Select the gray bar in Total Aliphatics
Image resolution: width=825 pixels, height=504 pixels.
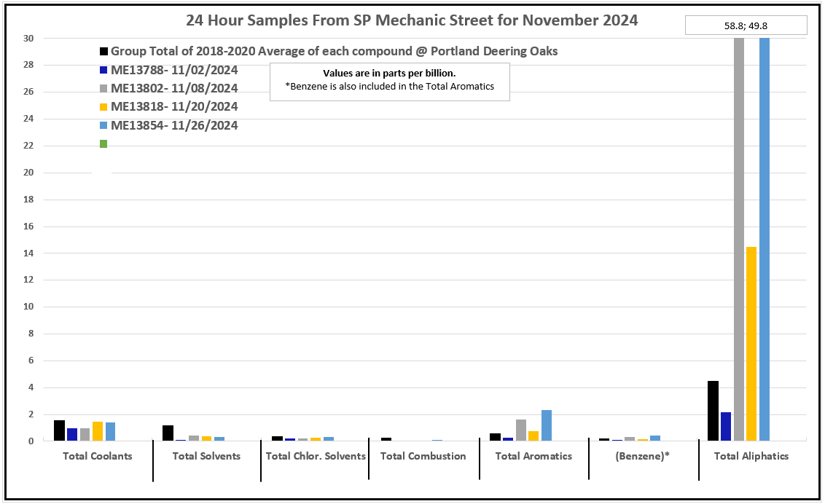pyautogui.click(x=738, y=239)
